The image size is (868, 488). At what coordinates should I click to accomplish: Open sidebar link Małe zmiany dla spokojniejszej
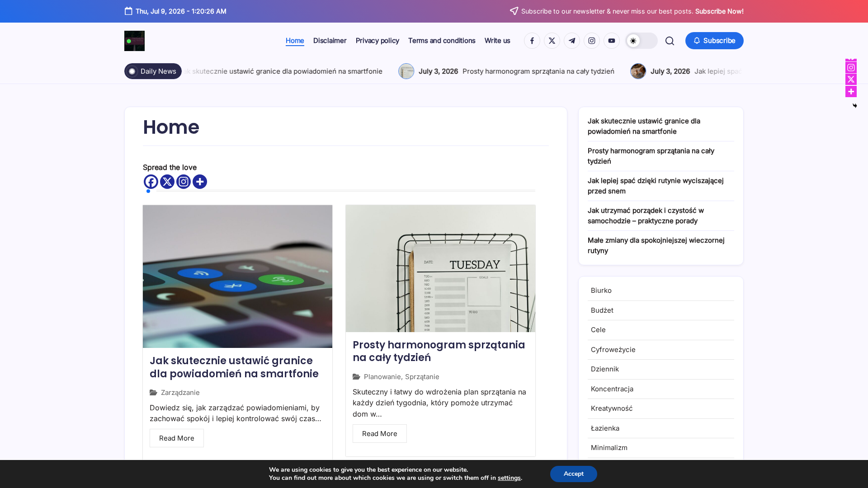656,245
